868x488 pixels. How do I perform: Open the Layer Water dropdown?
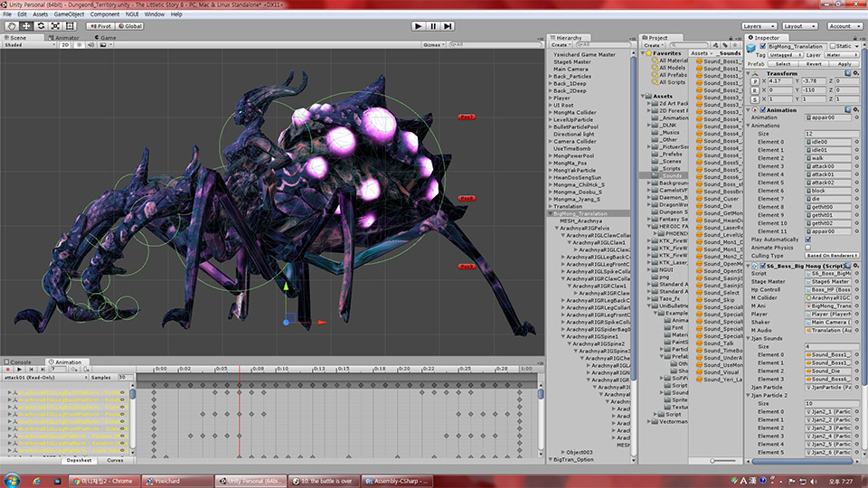(x=842, y=55)
